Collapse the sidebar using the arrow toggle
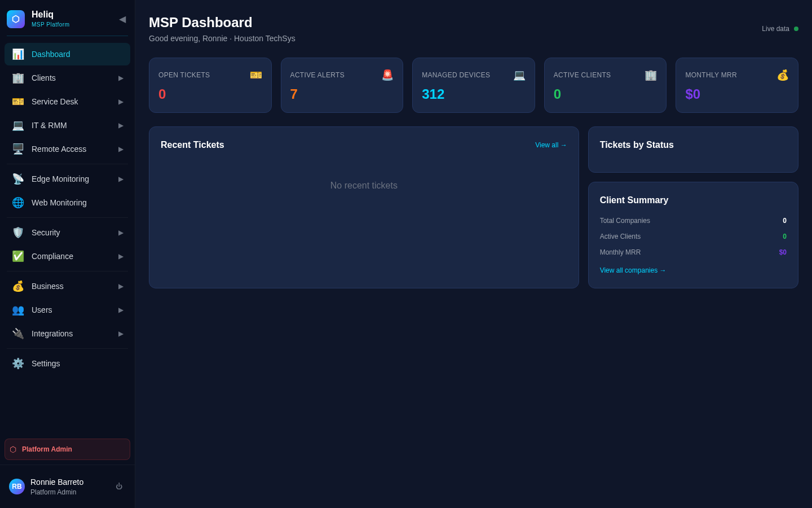 tap(122, 19)
